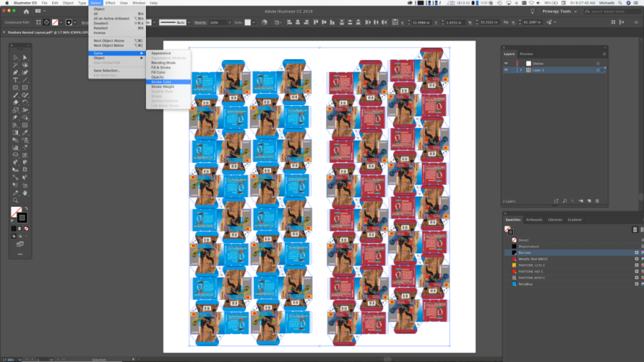This screenshot has width=644, height=362.
Task: Select the PANTONE 485 C swatch
Action: (x=530, y=272)
